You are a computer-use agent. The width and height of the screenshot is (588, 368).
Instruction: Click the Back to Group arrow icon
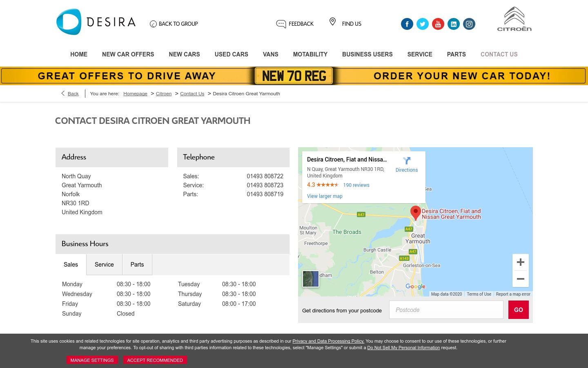pyautogui.click(x=153, y=24)
